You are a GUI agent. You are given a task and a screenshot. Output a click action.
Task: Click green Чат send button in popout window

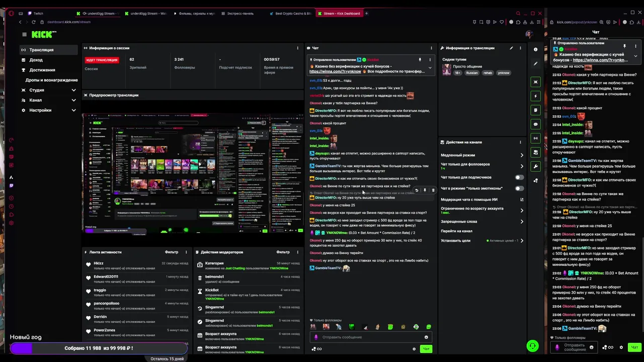(634, 347)
